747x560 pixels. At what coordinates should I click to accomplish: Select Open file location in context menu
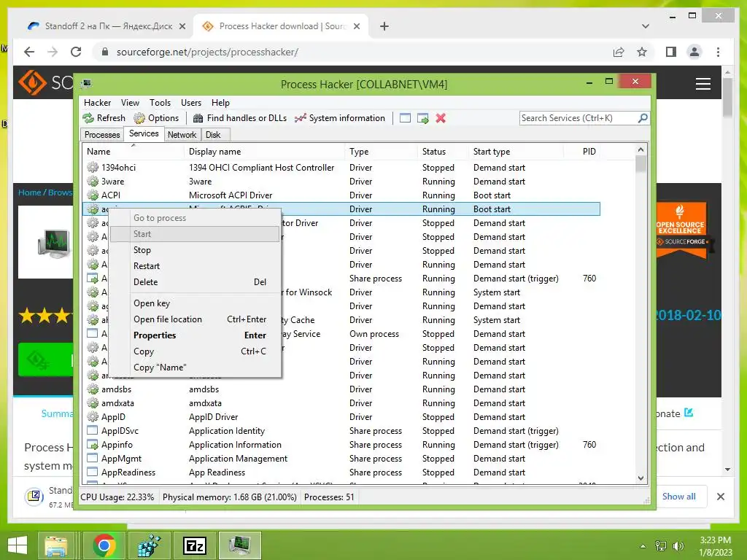pos(194,319)
